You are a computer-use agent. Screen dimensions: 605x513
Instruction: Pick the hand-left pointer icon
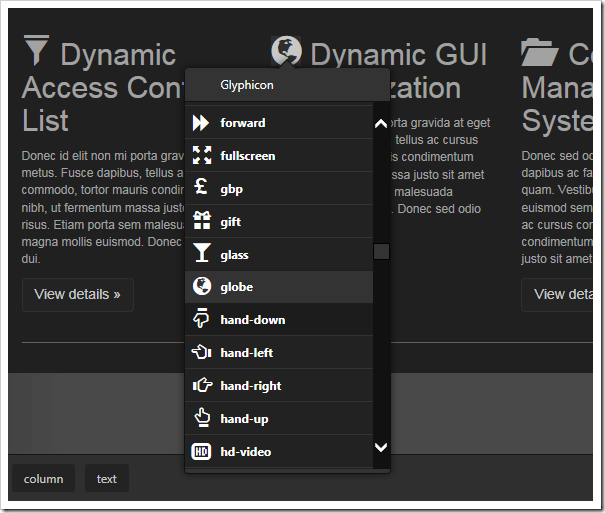(201, 353)
